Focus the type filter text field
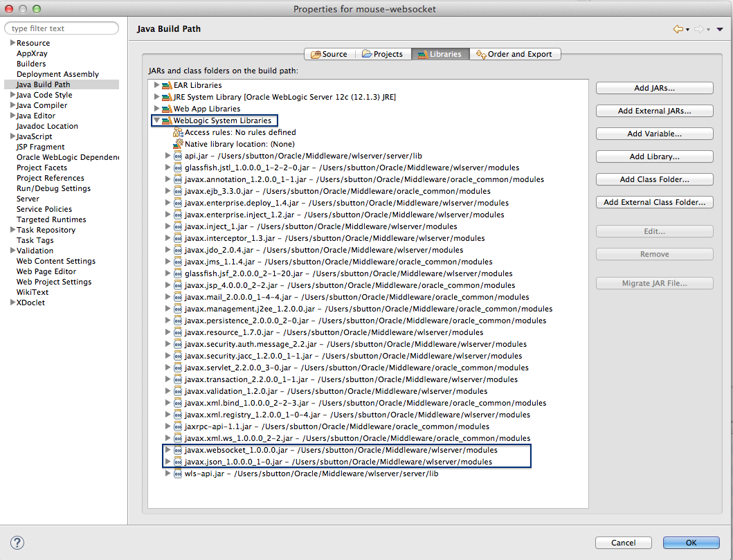The height and width of the screenshot is (560, 733). 61,28
